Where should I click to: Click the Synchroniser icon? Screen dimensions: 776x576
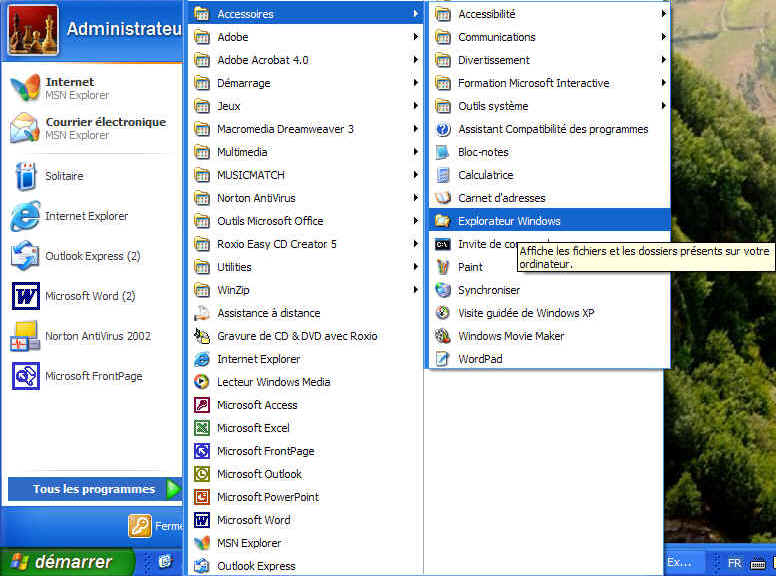click(x=442, y=290)
